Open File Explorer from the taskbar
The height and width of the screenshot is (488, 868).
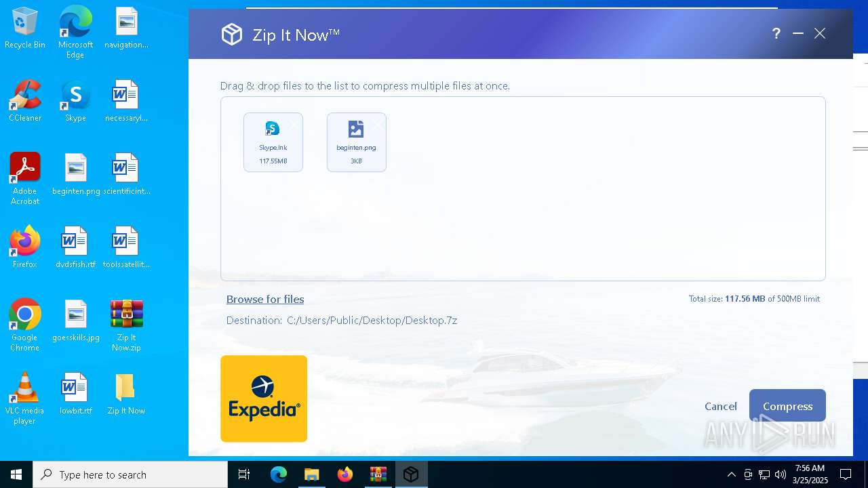[311, 474]
